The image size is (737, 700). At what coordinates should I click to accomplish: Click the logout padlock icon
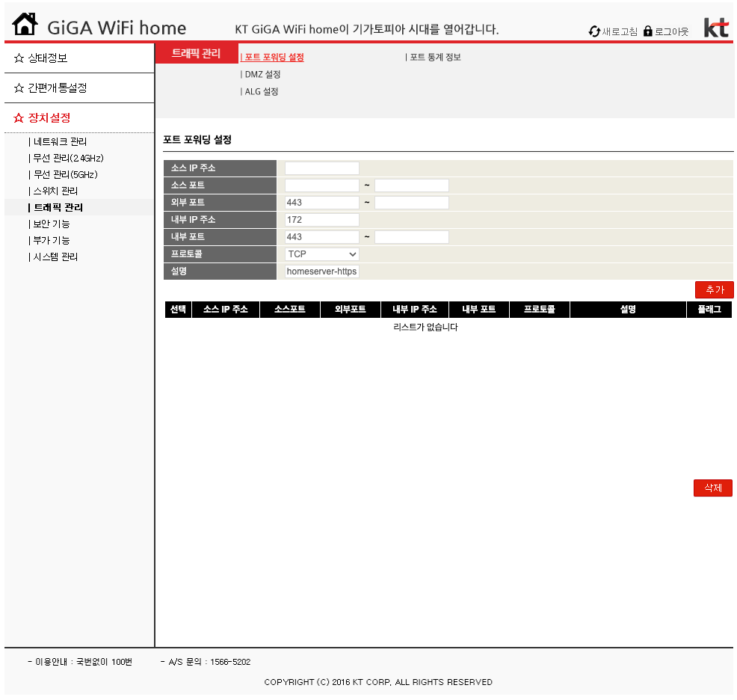(648, 31)
